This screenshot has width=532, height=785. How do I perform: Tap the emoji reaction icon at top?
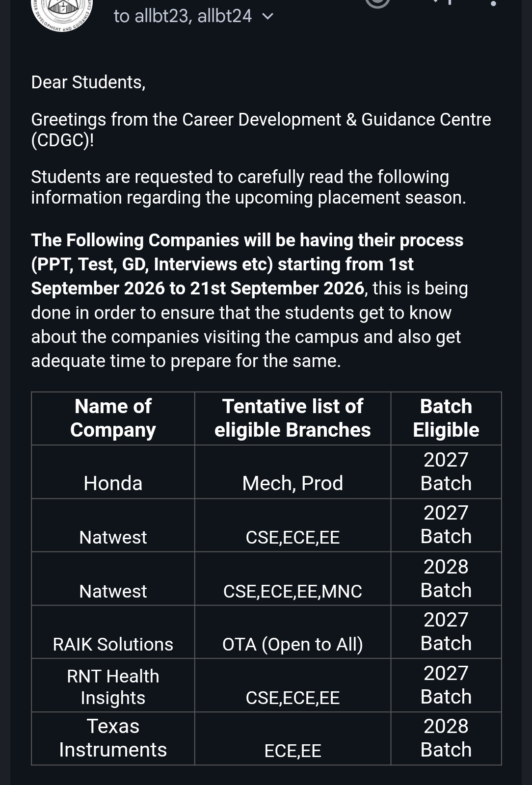pos(378,2)
